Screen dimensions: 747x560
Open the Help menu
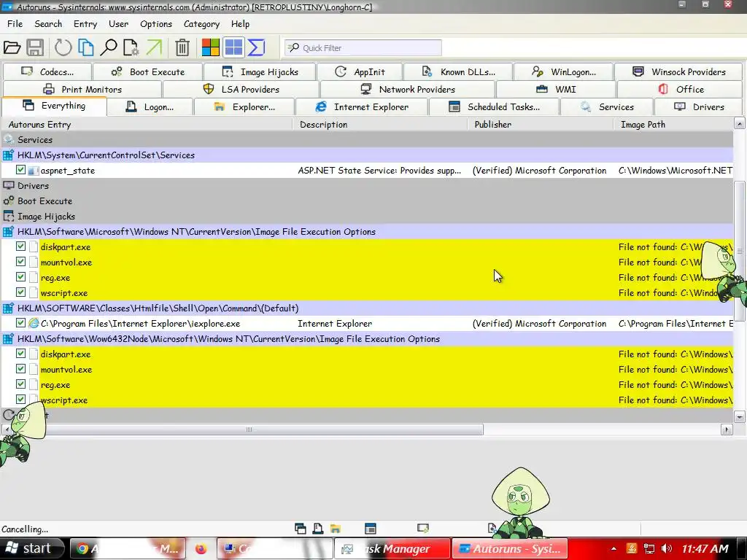point(240,24)
